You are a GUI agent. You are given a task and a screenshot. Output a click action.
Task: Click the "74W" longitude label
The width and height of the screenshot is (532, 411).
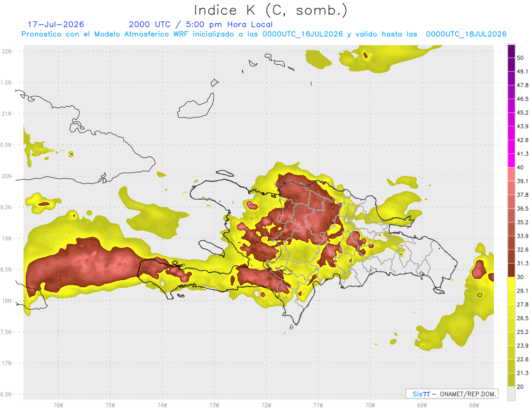click(162, 405)
